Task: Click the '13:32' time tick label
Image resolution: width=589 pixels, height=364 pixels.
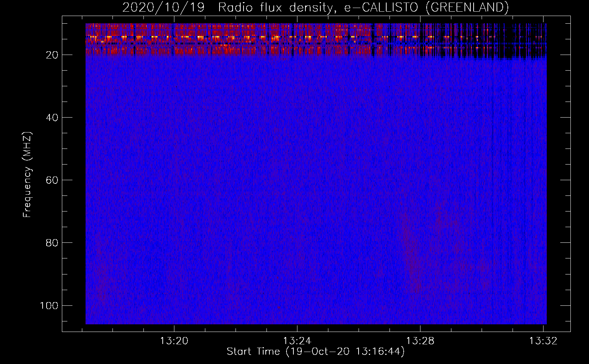Action: 543,341
